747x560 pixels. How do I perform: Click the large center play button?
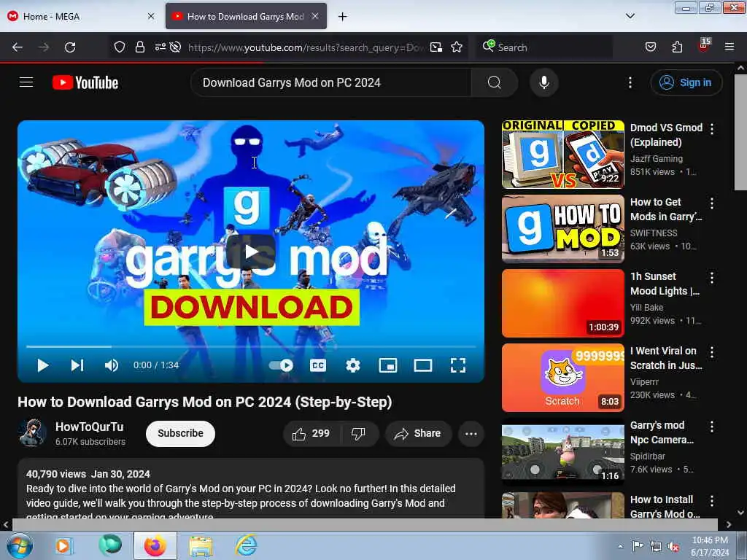coord(251,252)
